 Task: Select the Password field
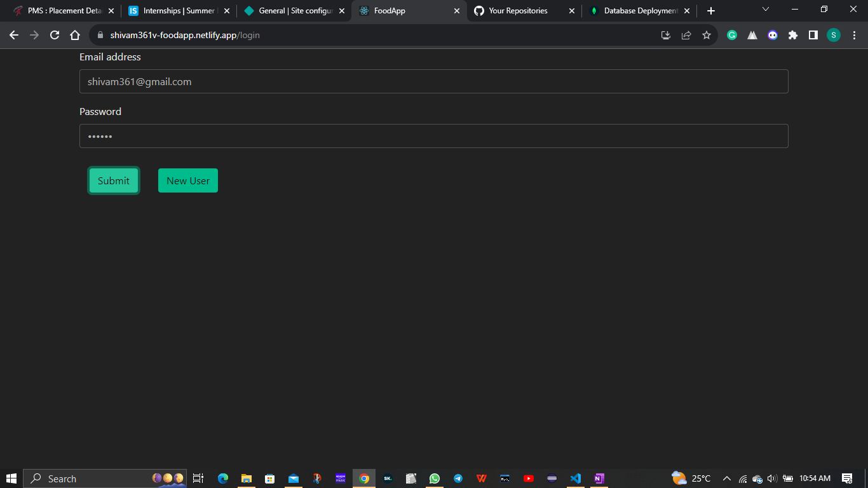(x=434, y=136)
